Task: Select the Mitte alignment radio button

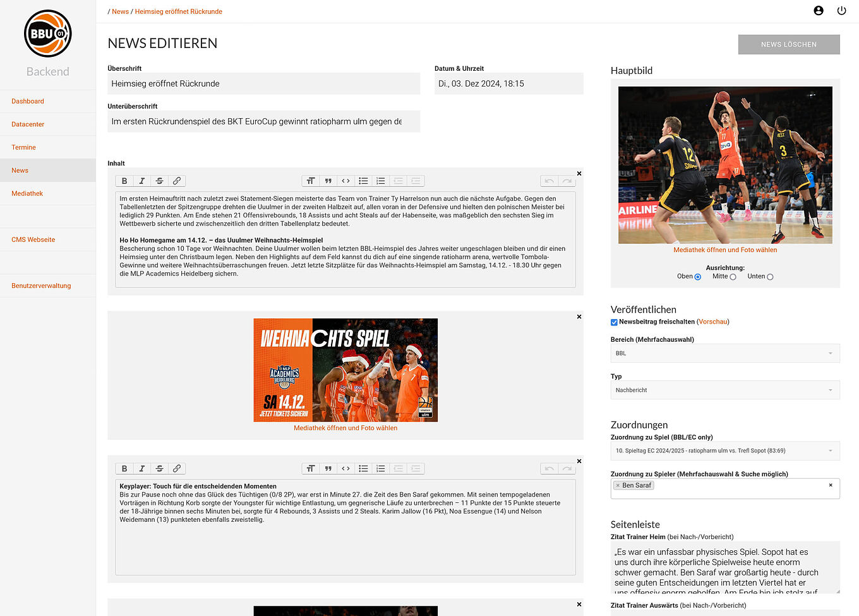Action: coord(733,276)
